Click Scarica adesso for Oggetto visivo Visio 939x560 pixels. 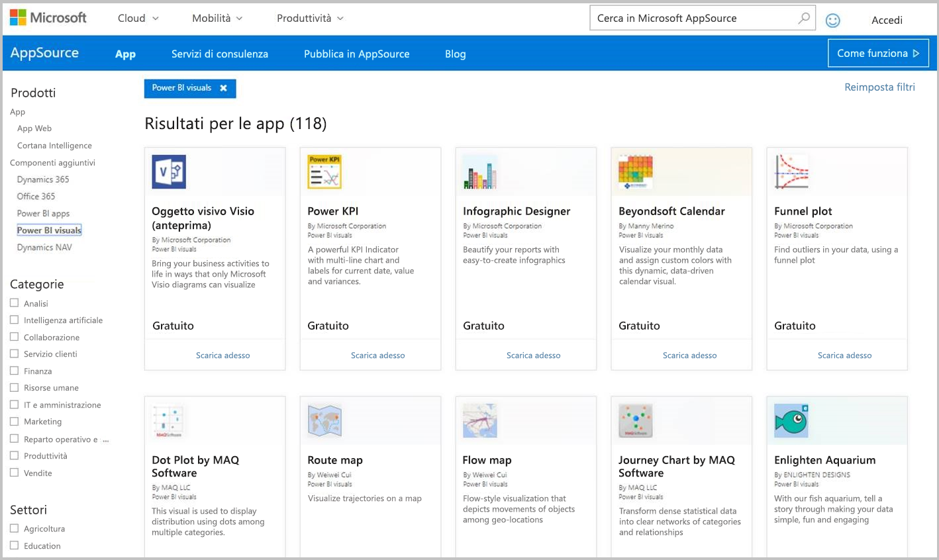click(x=223, y=355)
